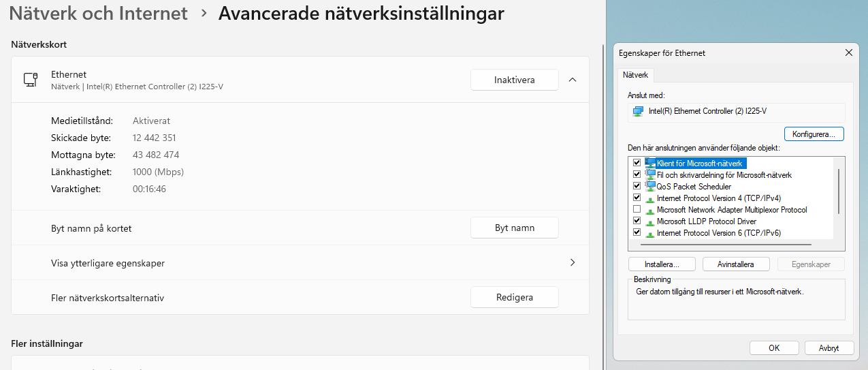This screenshot has height=370, width=868.
Task: Click the Ethernet adapter icon in settings
Action: [x=31, y=80]
